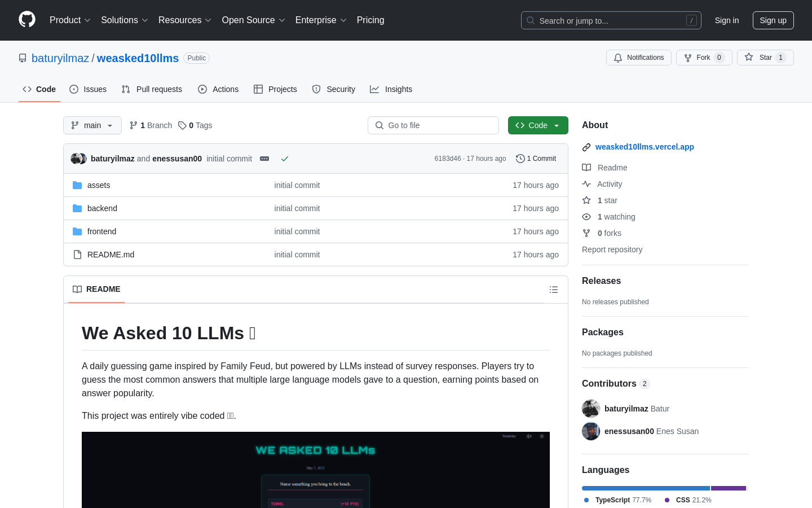View the 0 Tags list
The height and width of the screenshot is (508, 812).
point(195,125)
